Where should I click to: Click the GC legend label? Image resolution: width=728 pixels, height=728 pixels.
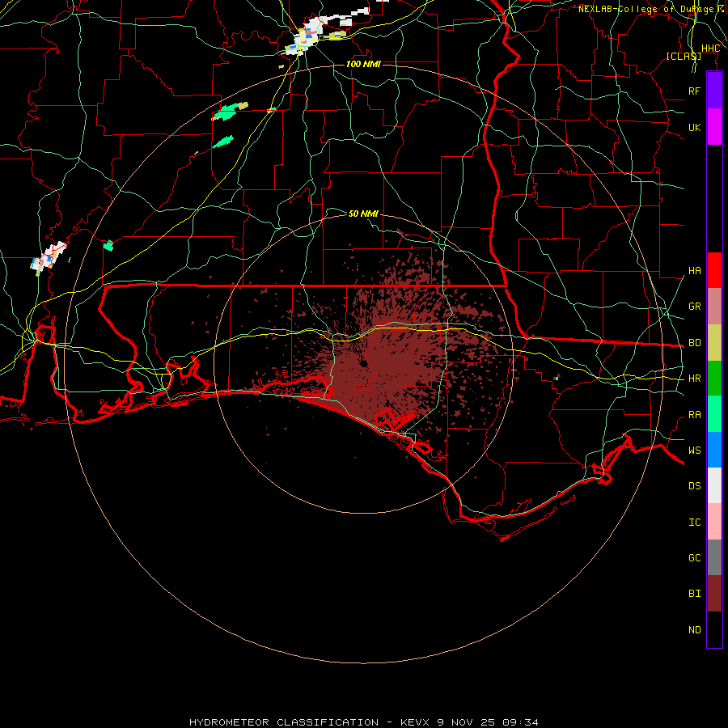694,558
